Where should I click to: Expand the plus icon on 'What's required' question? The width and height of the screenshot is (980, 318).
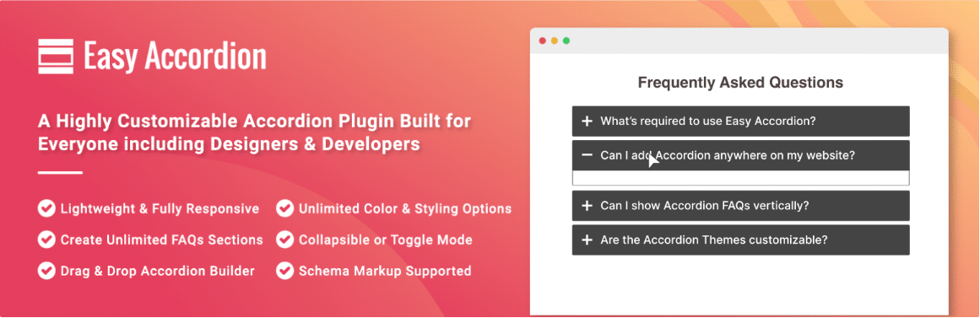pos(587,121)
